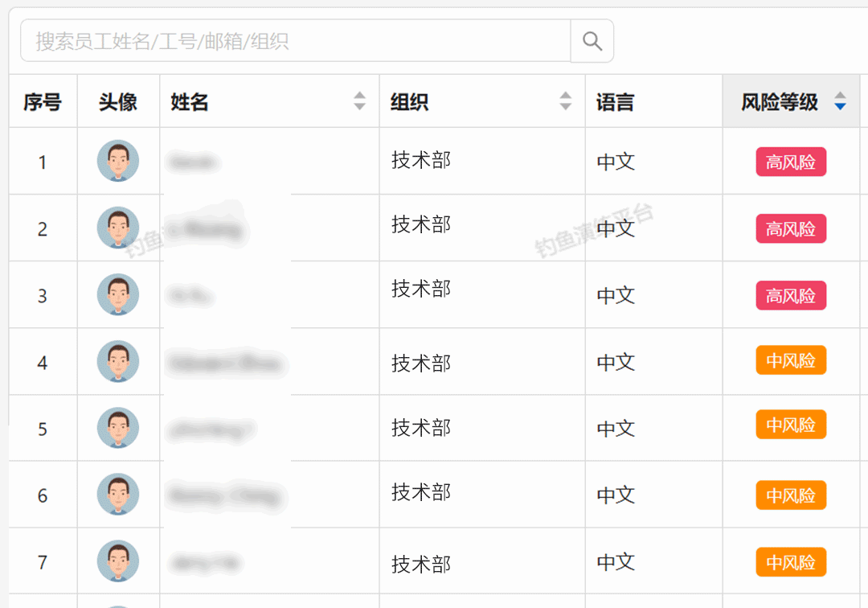Click the magnifying glass search button
This screenshot has height=608, width=868.
(x=592, y=41)
